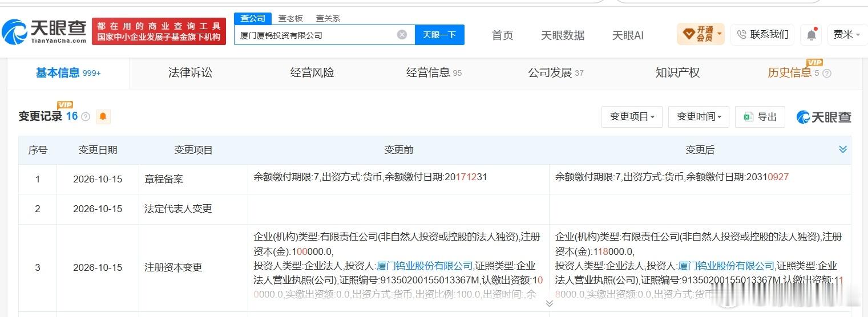Click the date 2026-10-15 in row 2
The image size is (868, 317).
click(x=98, y=209)
